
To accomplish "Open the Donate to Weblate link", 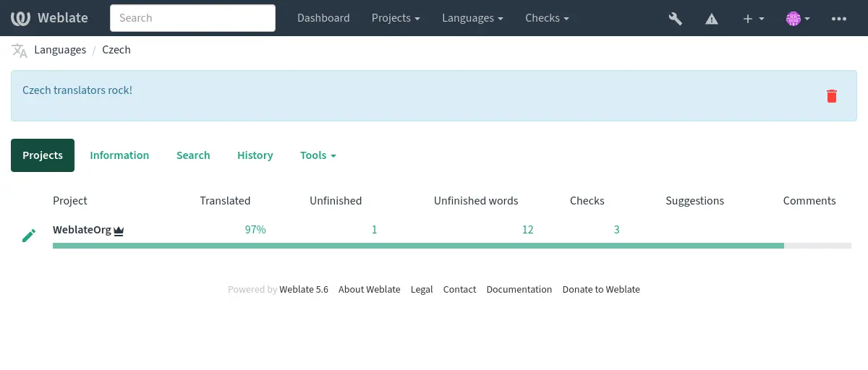I will coord(601,289).
